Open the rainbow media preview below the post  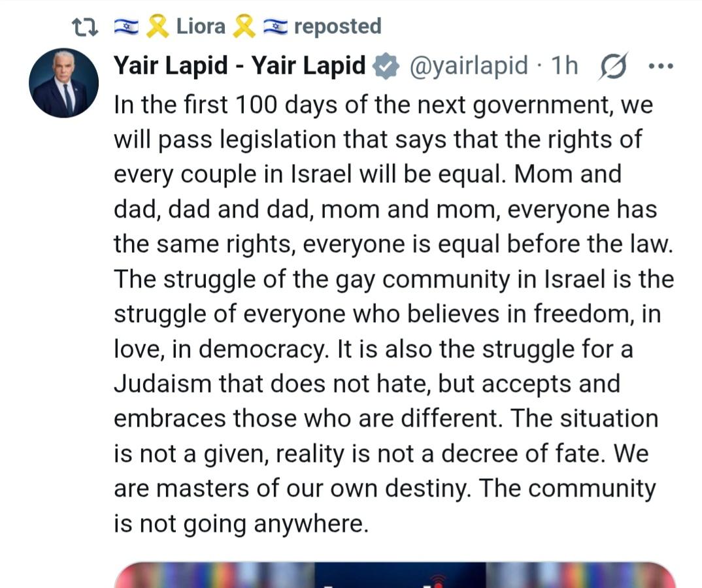coord(395,575)
